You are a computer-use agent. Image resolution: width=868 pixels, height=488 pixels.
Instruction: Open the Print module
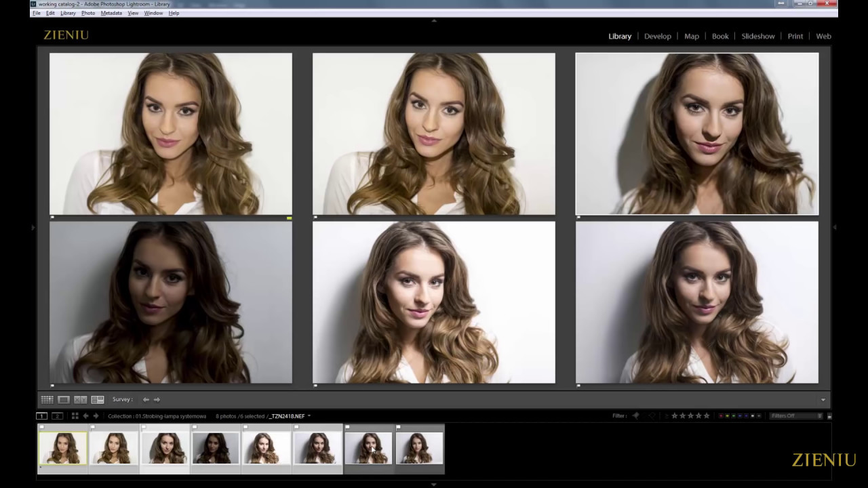(x=795, y=37)
